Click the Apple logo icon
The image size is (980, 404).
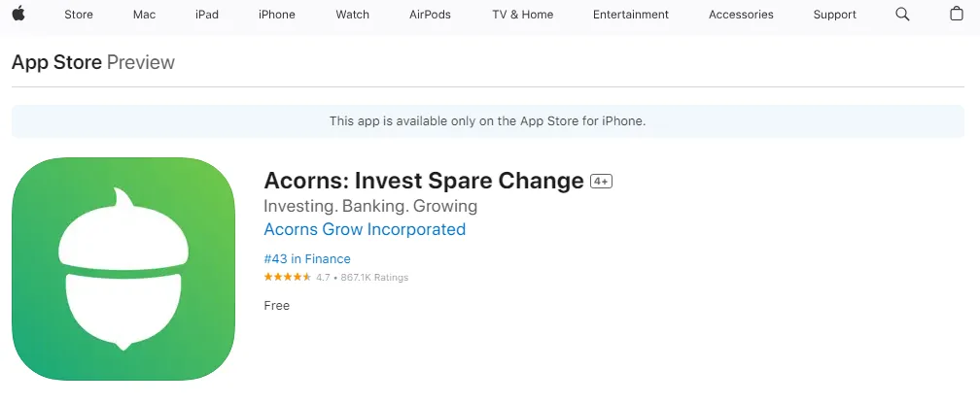(x=18, y=14)
